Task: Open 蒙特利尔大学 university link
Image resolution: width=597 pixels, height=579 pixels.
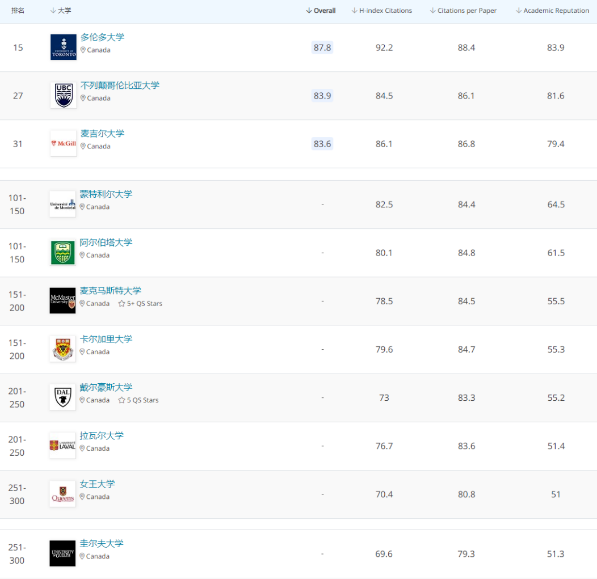Action: pos(106,194)
